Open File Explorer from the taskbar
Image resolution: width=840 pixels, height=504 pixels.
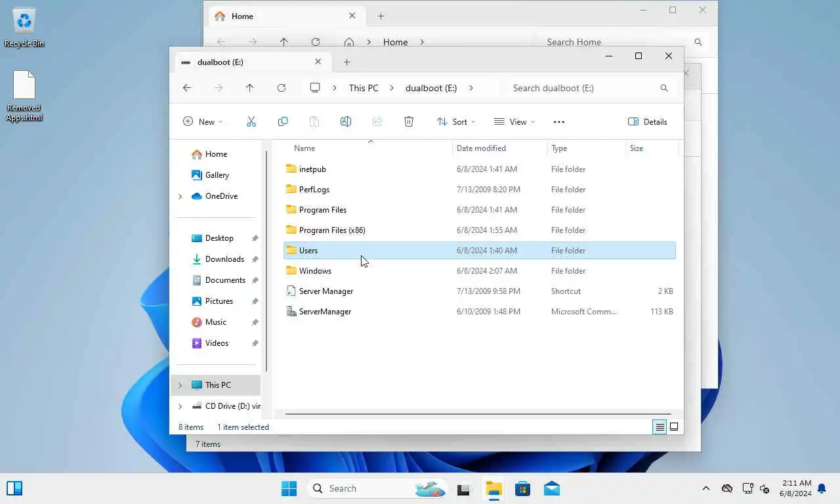tap(493, 488)
